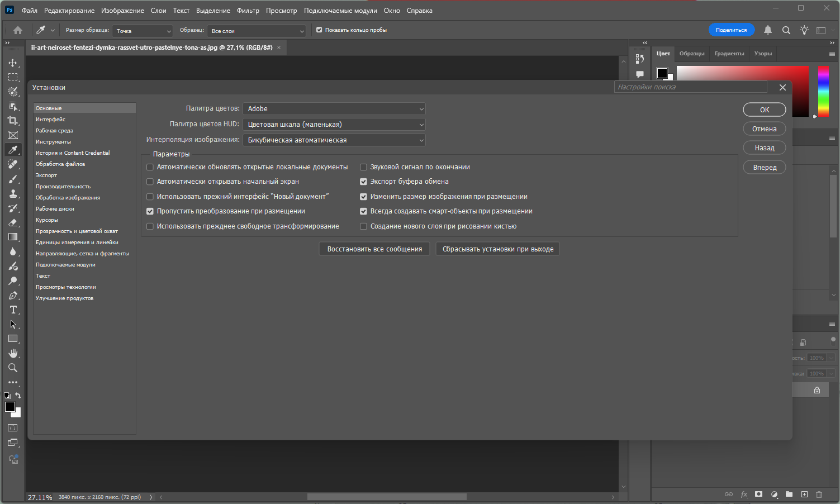Select the Frame tool
The image size is (840, 504).
13,135
